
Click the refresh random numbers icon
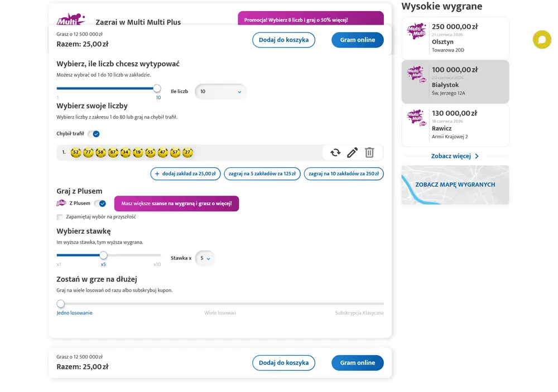335,153
